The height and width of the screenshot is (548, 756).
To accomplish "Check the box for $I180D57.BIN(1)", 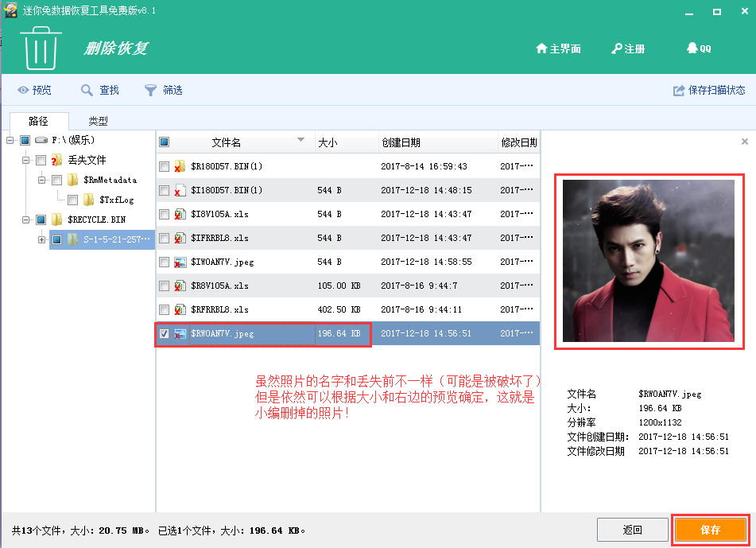I will click(164, 190).
